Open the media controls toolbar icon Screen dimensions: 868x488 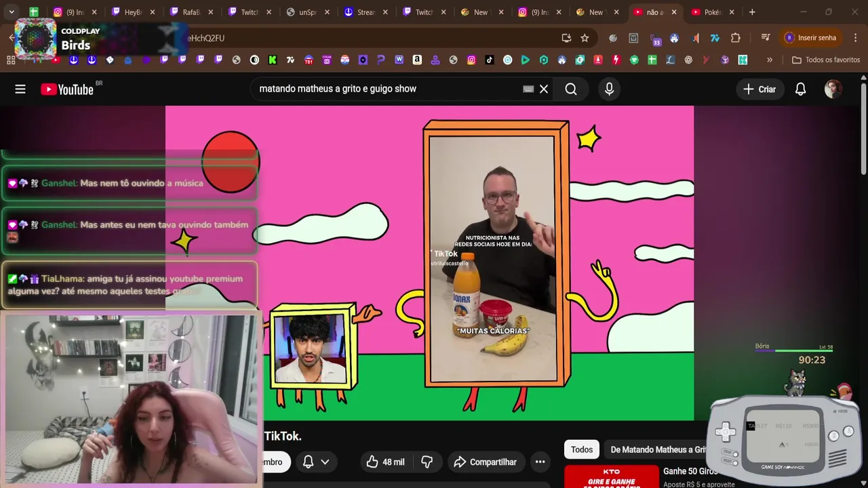click(x=766, y=38)
